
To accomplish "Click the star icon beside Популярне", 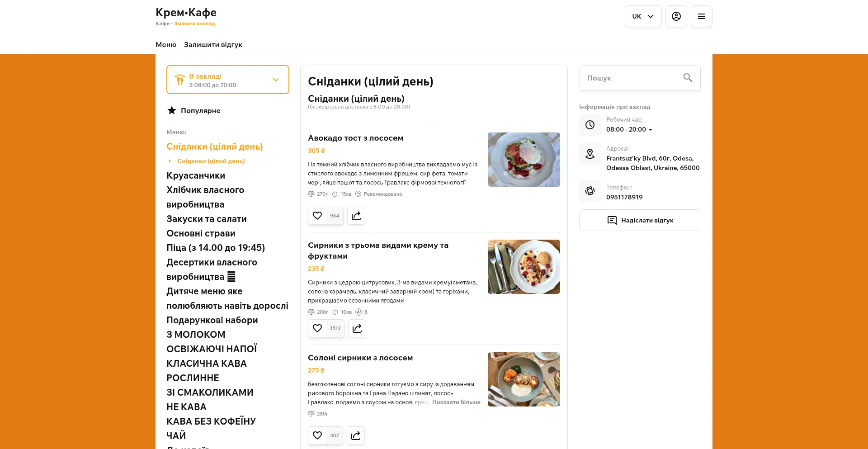I will [x=172, y=110].
